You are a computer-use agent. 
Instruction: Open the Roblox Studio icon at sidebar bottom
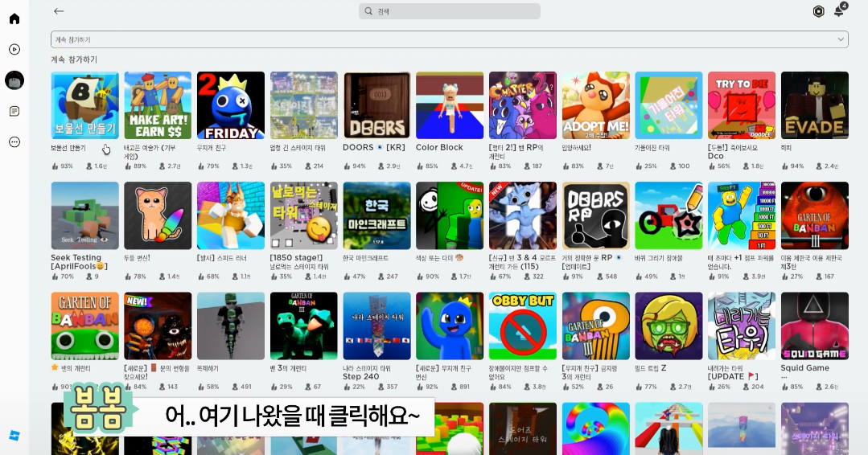click(14, 436)
